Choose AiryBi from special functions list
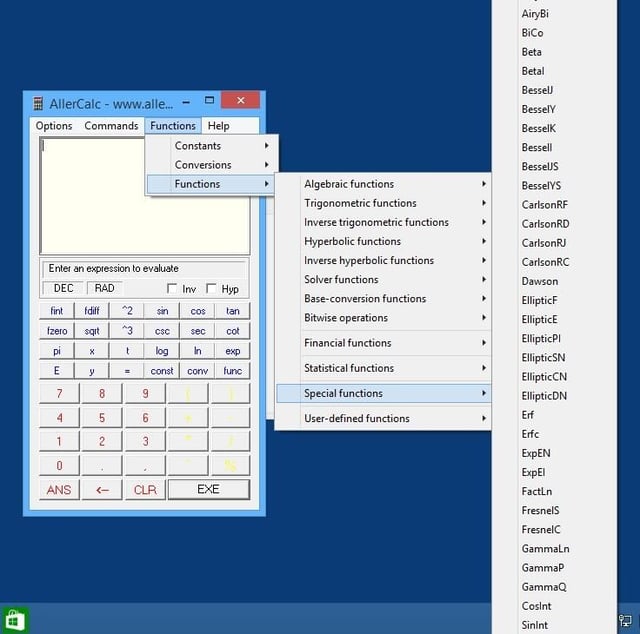640x634 pixels. tap(554, 14)
